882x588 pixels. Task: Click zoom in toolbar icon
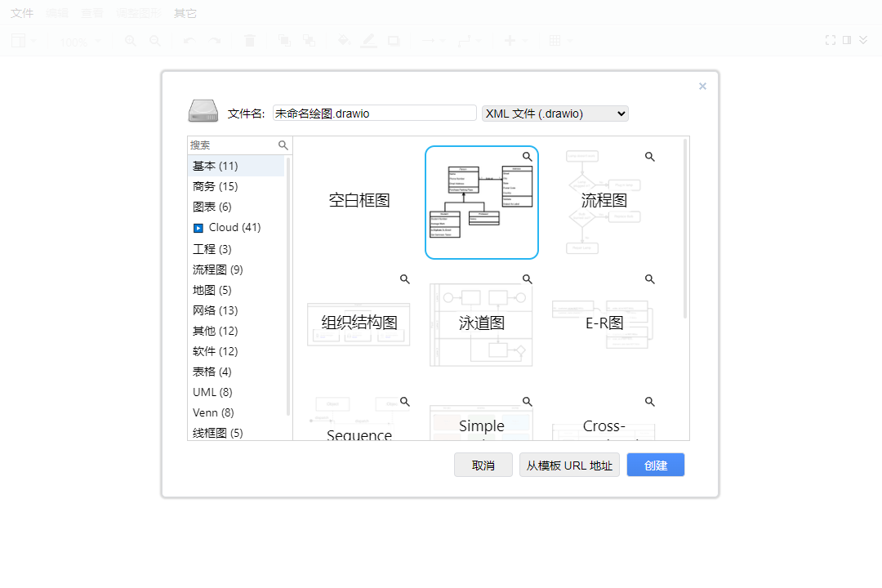point(131,41)
